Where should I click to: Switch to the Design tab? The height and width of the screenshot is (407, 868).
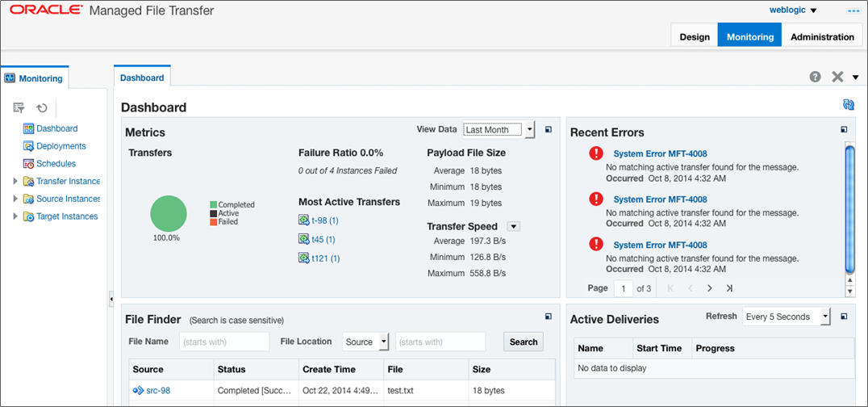(x=695, y=36)
